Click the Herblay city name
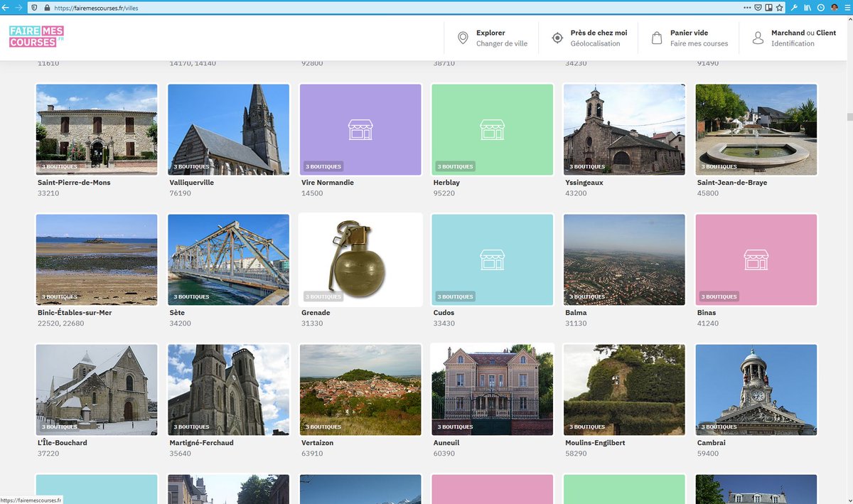Image resolution: width=853 pixels, height=504 pixels. [x=446, y=183]
